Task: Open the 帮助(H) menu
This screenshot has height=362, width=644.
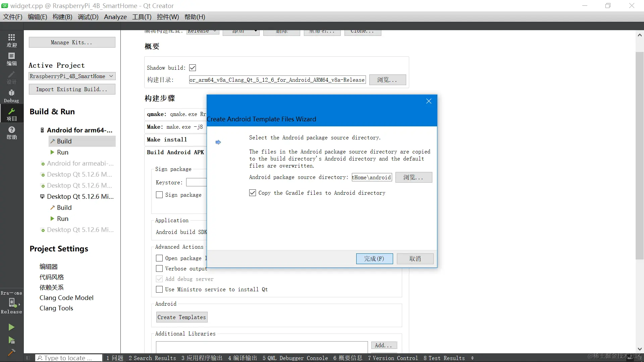Action: 195,17
